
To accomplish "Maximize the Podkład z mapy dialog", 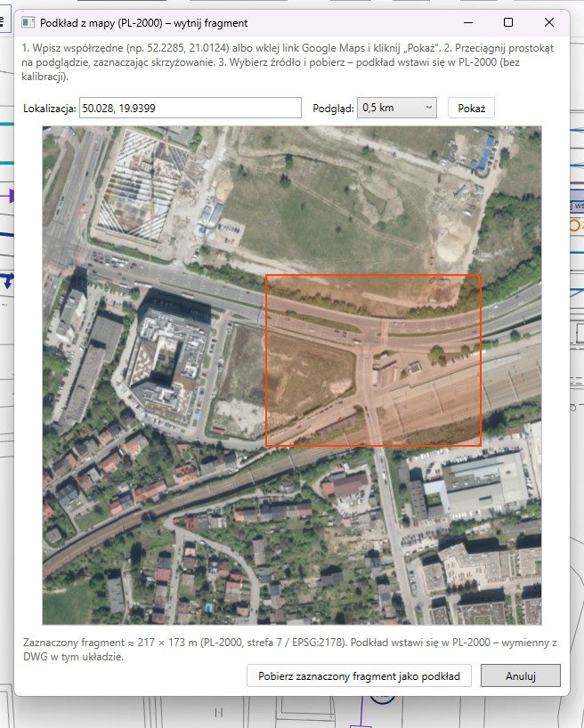I will click(508, 22).
